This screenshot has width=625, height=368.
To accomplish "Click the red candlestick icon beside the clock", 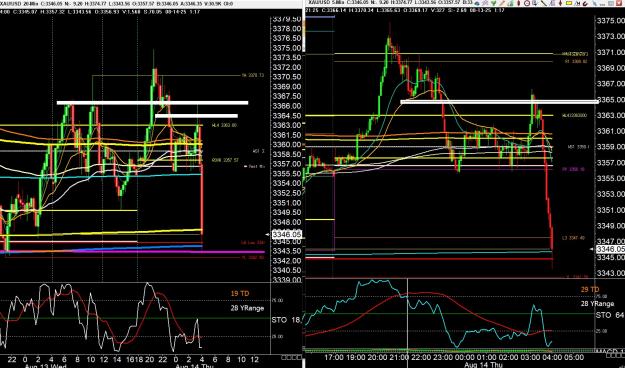I will click(x=519, y=3).
